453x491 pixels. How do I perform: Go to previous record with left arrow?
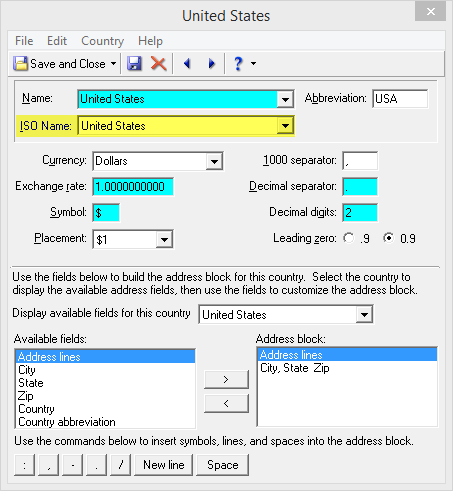click(x=187, y=63)
